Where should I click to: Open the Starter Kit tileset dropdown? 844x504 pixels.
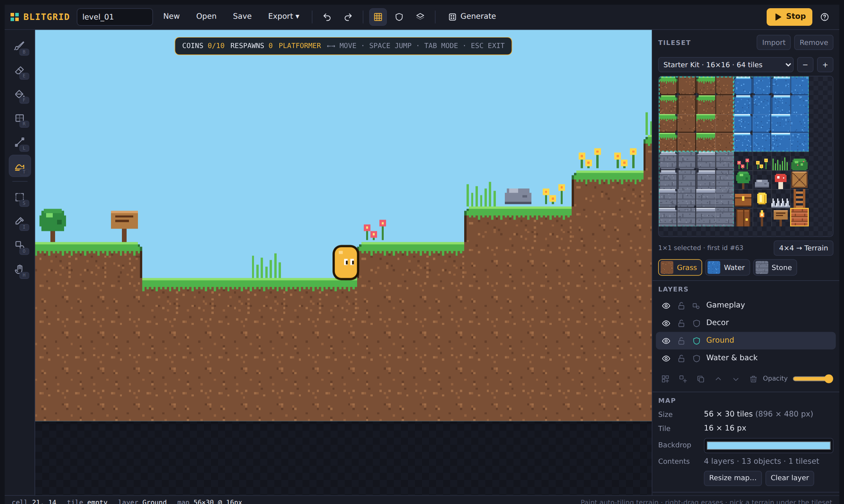pyautogui.click(x=726, y=65)
